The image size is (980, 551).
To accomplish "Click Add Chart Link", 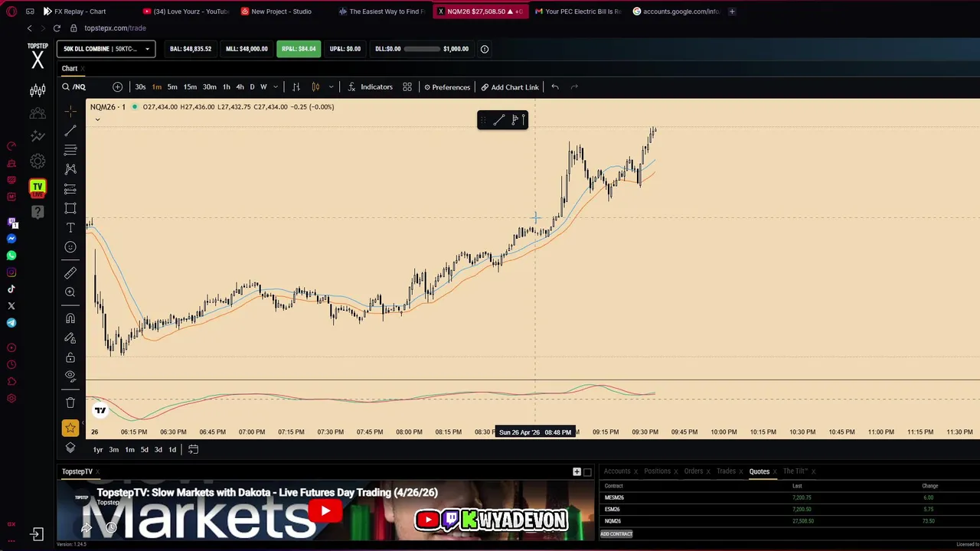I will pos(510,87).
